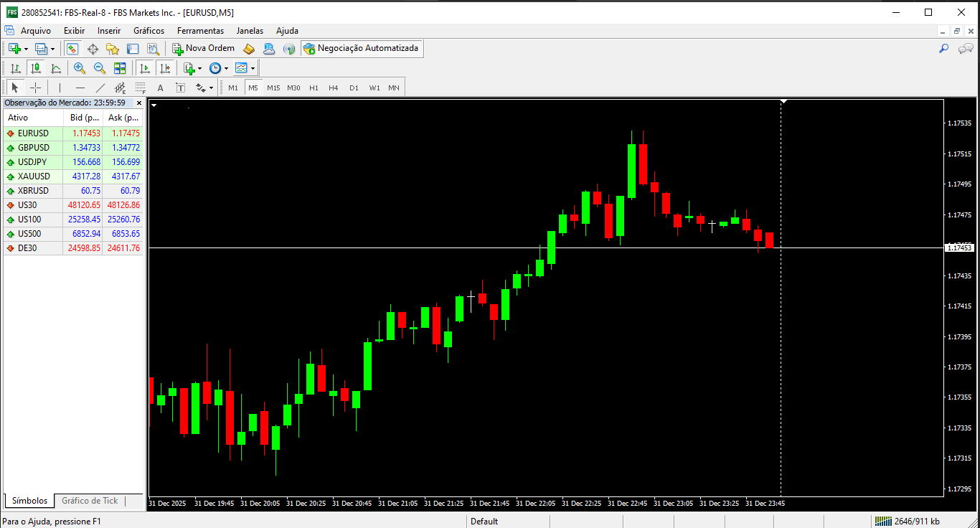Click Negociação Automatizada button

click(361, 48)
